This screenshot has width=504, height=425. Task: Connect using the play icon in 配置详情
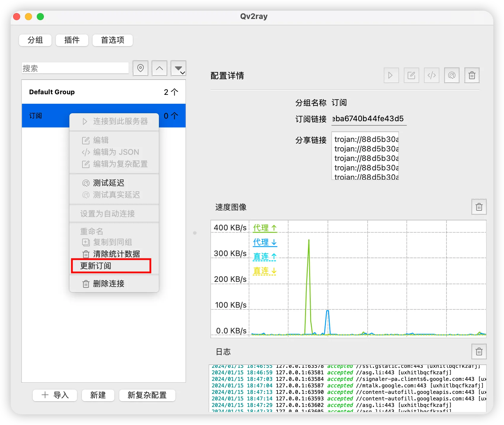click(x=391, y=75)
